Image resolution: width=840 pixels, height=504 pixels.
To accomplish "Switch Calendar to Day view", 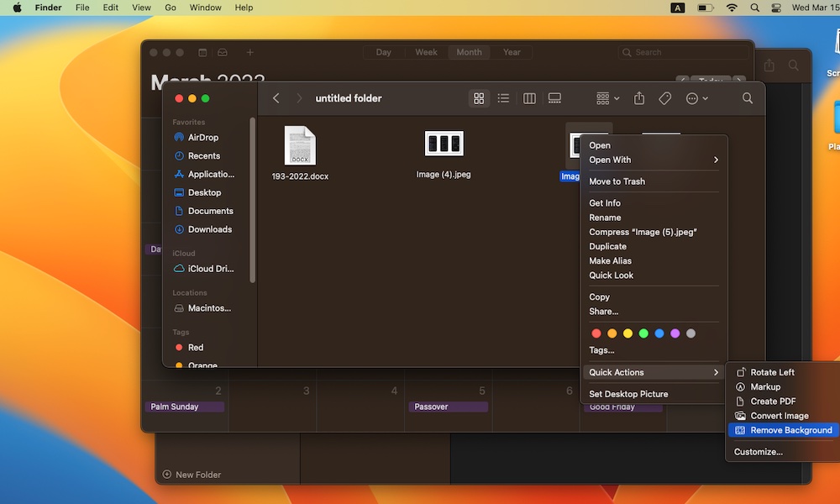I will tap(384, 52).
